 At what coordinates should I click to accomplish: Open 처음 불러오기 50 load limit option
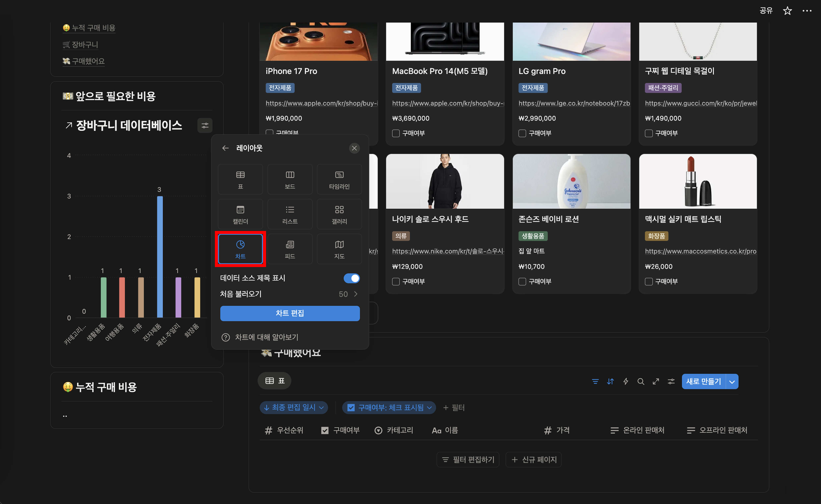tap(348, 294)
